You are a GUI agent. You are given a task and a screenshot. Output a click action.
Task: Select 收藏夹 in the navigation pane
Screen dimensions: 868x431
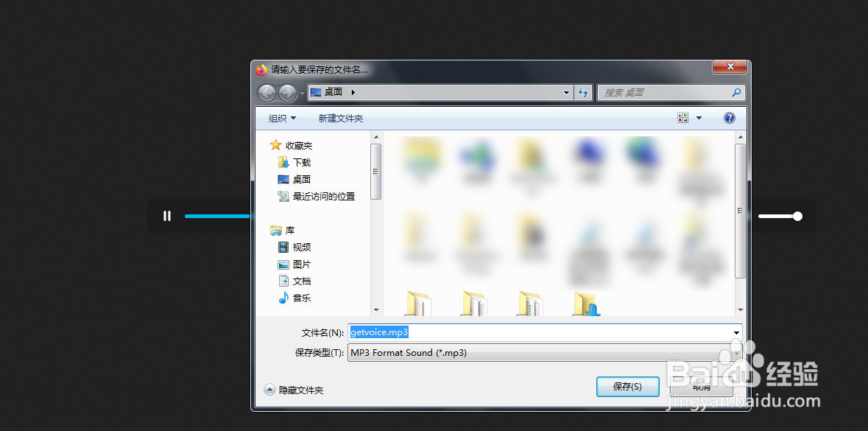pos(299,146)
